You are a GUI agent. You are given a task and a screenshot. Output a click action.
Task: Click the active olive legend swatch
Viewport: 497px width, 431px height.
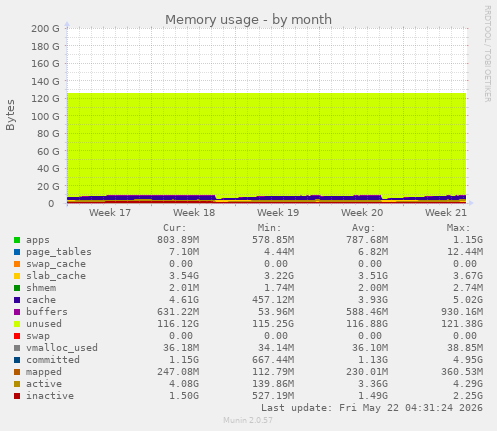(x=17, y=384)
